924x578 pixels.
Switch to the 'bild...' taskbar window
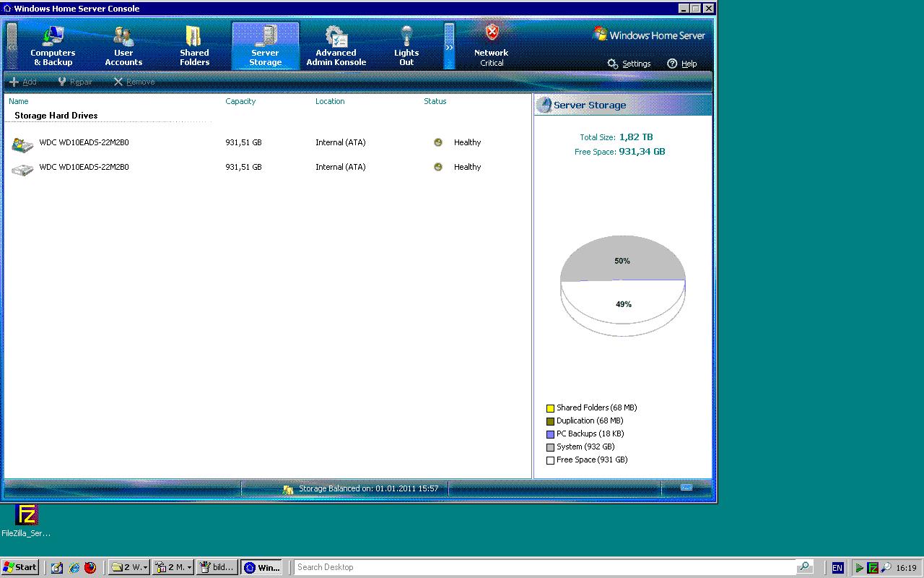point(217,567)
